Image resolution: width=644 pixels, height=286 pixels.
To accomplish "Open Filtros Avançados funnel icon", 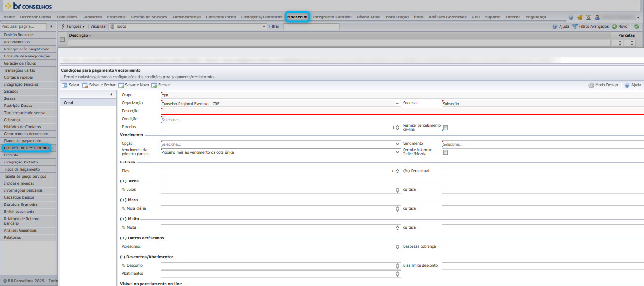I will [574, 26].
